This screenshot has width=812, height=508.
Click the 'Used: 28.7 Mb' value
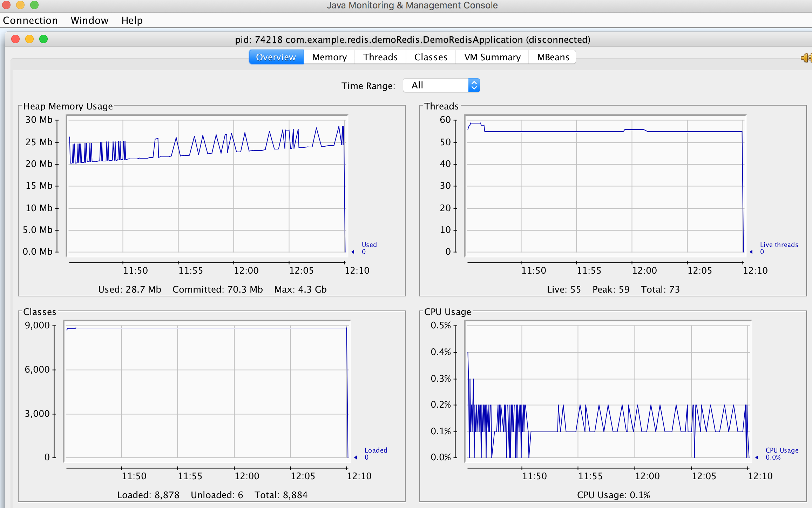click(x=130, y=289)
